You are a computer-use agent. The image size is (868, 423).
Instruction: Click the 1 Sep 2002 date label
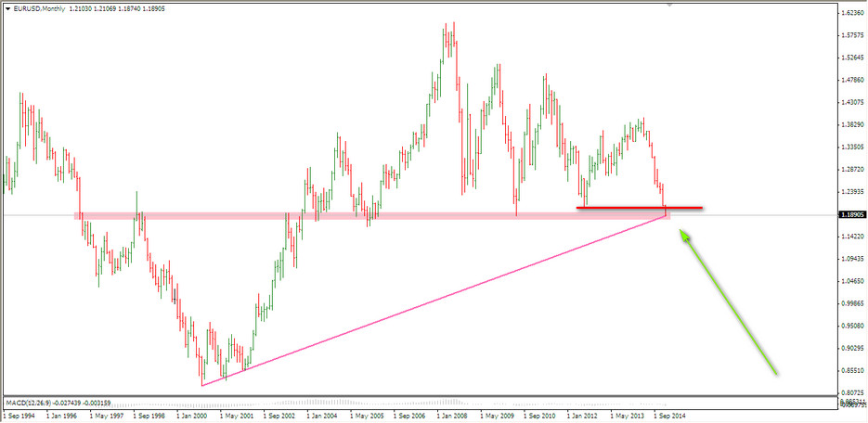click(281, 417)
